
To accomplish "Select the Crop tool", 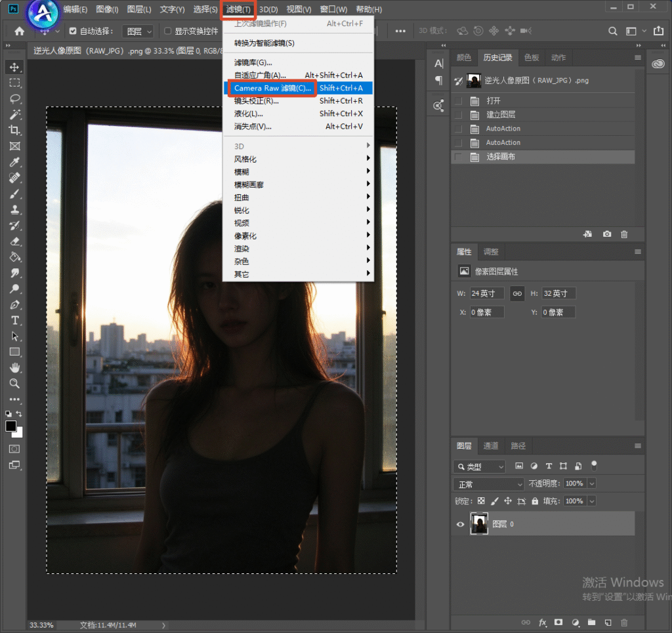I will click(14, 131).
